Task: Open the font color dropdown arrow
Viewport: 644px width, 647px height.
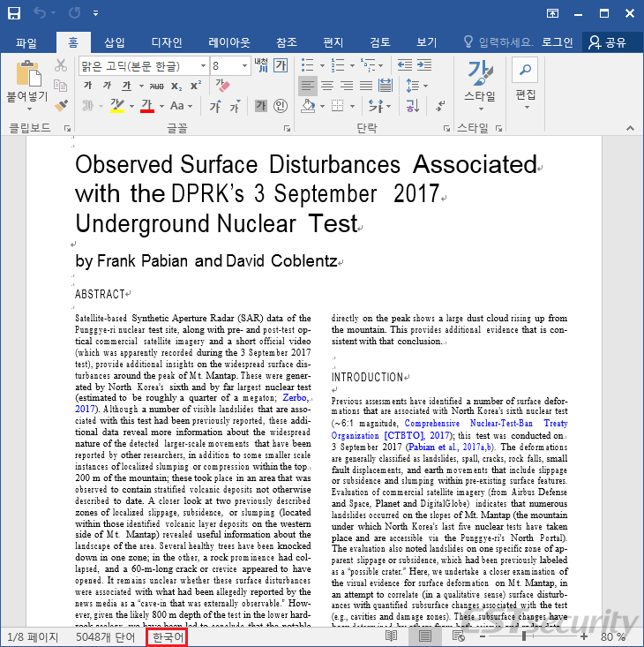Action: tap(161, 107)
